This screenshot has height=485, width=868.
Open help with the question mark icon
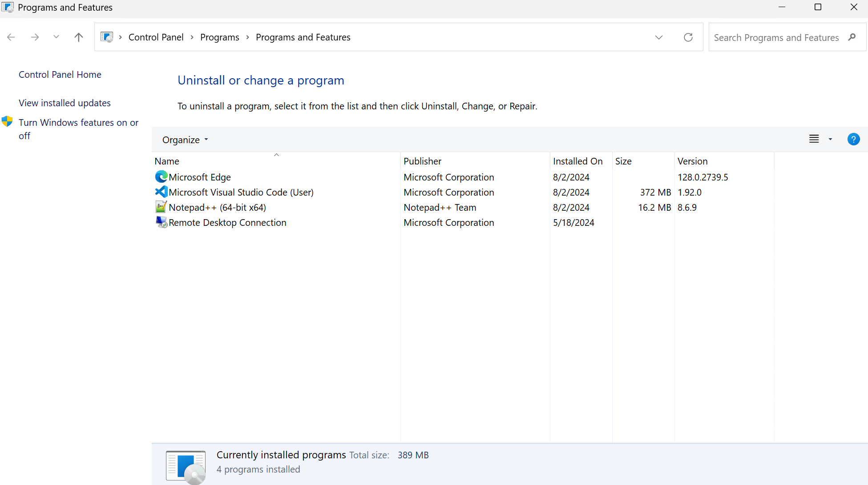coord(853,140)
